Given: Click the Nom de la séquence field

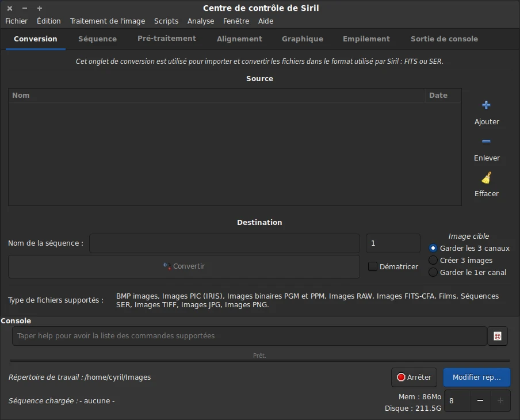Looking at the screenshot, I should [224, 243].
